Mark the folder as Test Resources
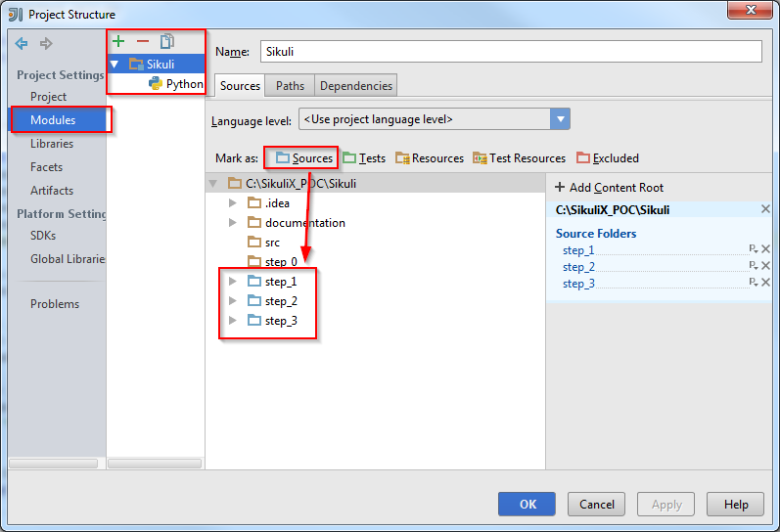This screenshot has width=780, height=532. (x=520, y=158)
